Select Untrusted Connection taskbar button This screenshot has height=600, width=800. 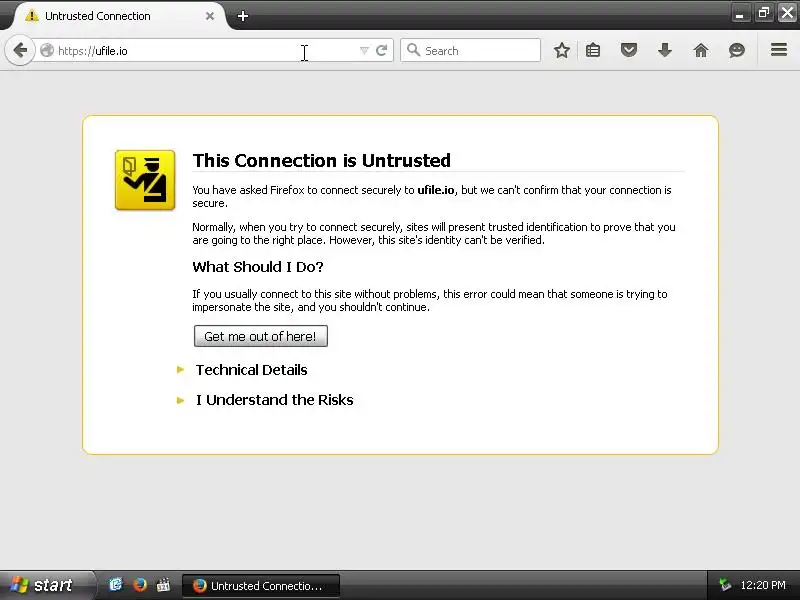click(261, 586)
